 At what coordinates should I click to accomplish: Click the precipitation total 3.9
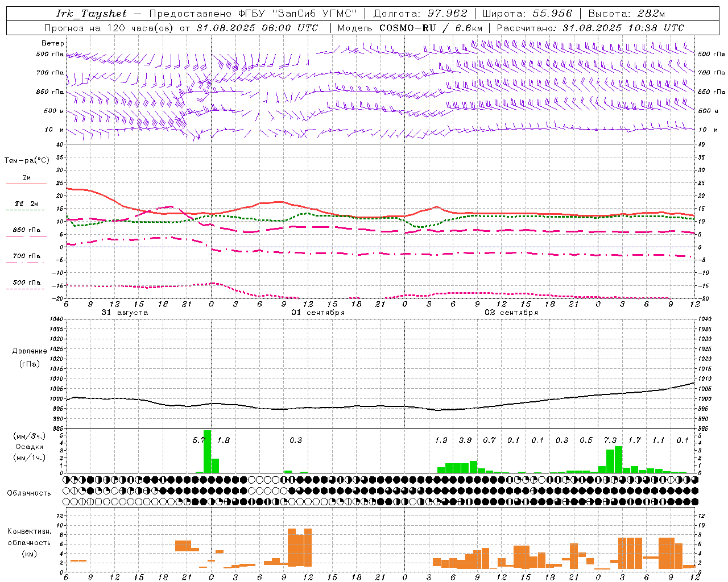[x=465, y=440]
